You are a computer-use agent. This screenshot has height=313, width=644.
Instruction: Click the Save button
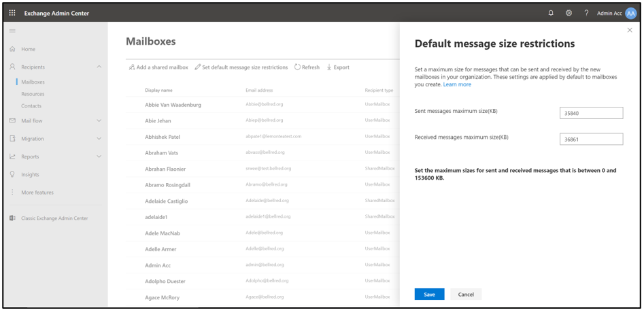(429, 294)
